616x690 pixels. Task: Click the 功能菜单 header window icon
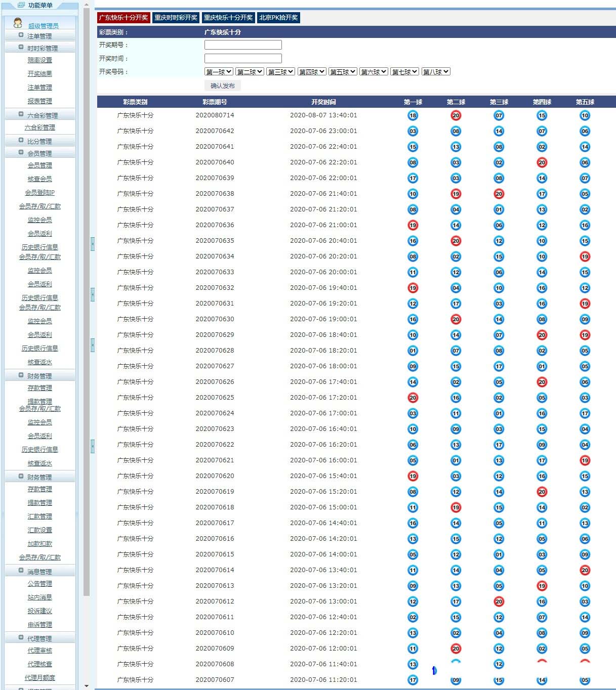click(21, 5)
